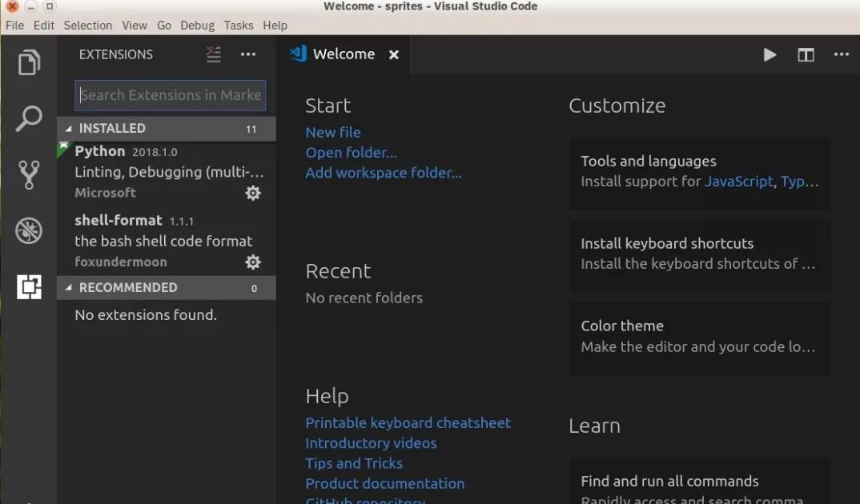Open the Debug view in activity bar

(29, 230)
